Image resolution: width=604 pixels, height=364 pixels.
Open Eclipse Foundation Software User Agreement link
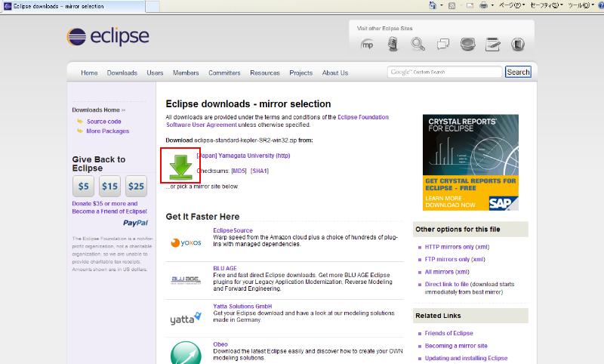coord(277,121)
